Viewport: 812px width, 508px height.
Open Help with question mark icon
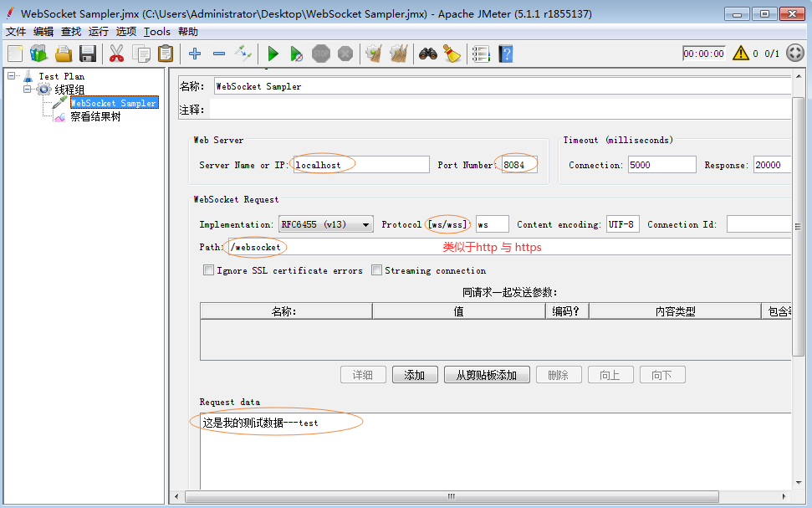(x=505, y=54)
